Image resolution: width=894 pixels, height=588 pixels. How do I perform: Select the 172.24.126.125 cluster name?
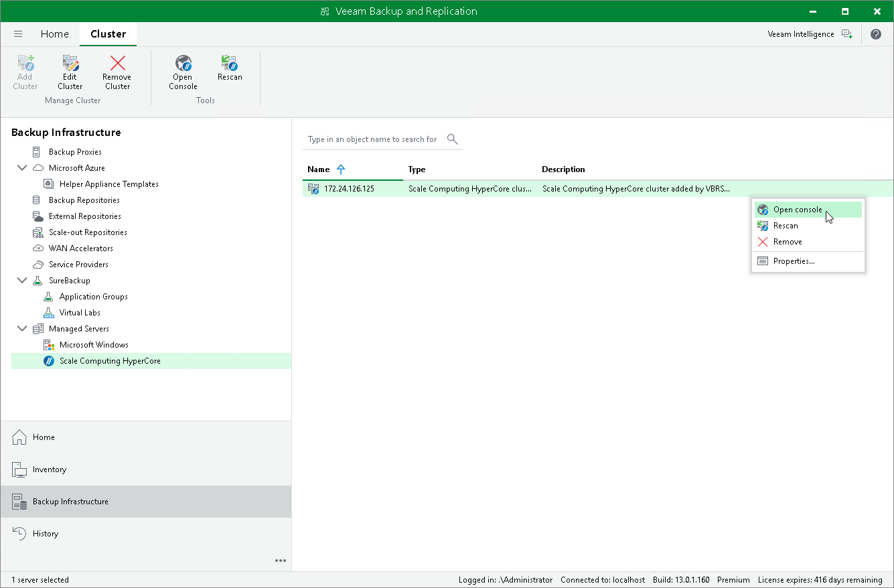point(349,189)
